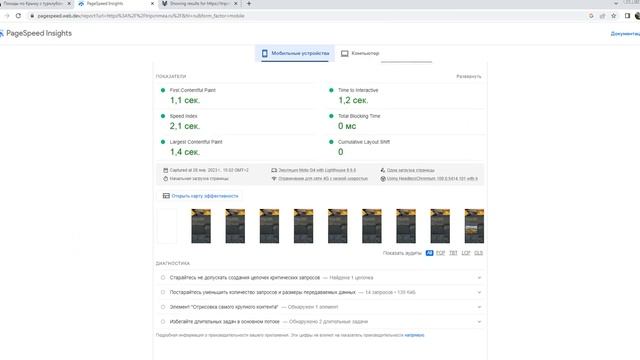640x360 pixels.
Task: Click the green dot next to Time to Interactive
Action: point(331,90)
